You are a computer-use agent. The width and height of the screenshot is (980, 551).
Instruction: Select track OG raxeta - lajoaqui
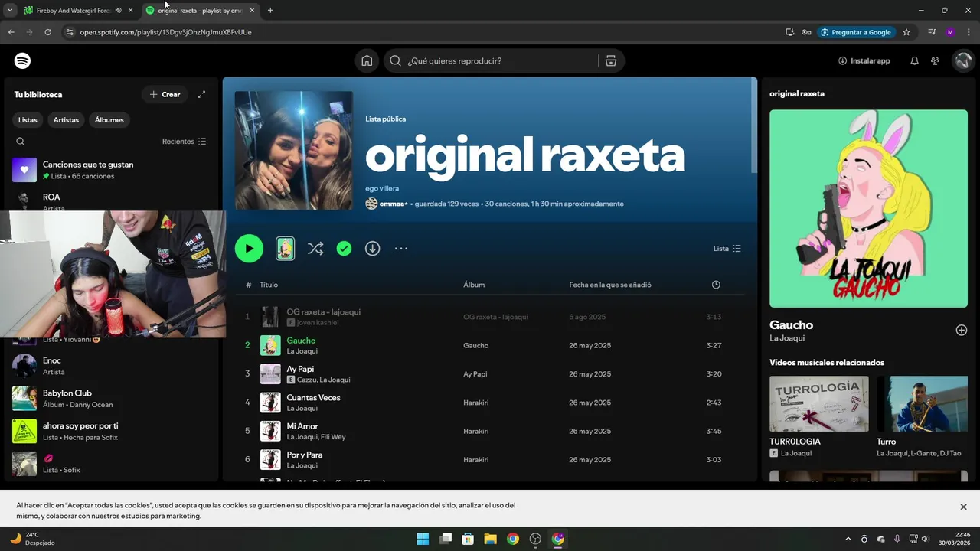323,312
